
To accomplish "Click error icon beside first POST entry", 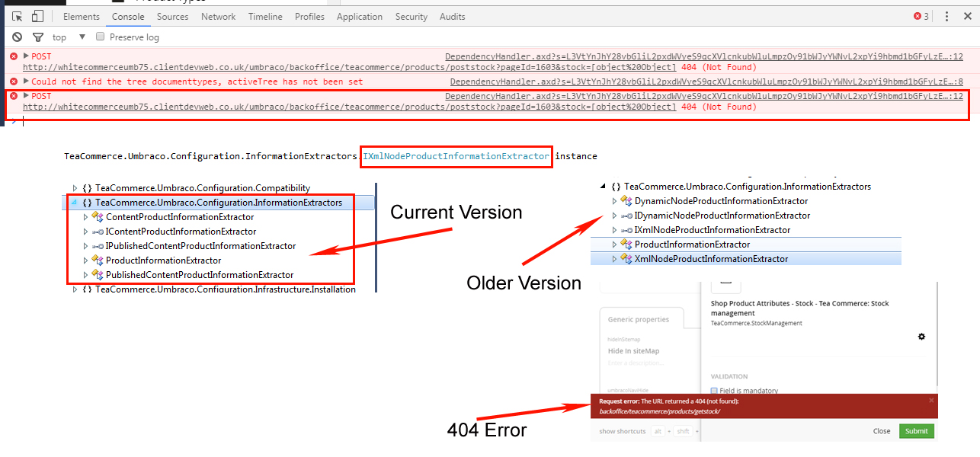I will point(14,56).
